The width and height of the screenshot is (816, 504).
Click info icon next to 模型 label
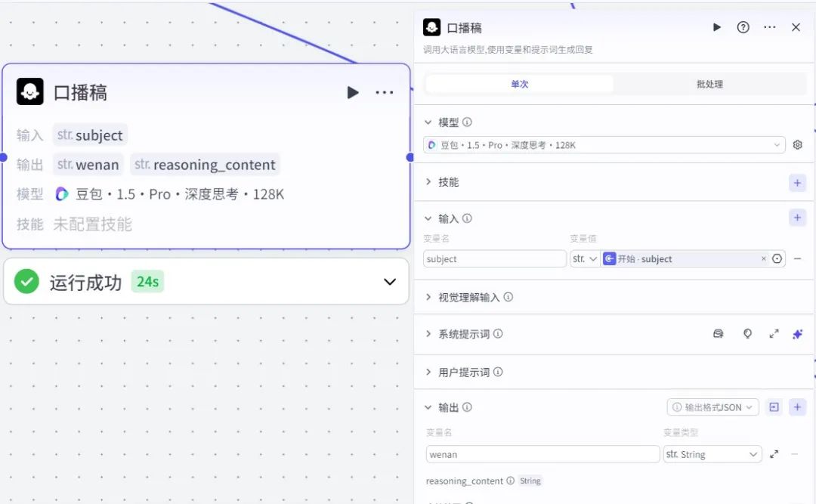coord(467,122)
